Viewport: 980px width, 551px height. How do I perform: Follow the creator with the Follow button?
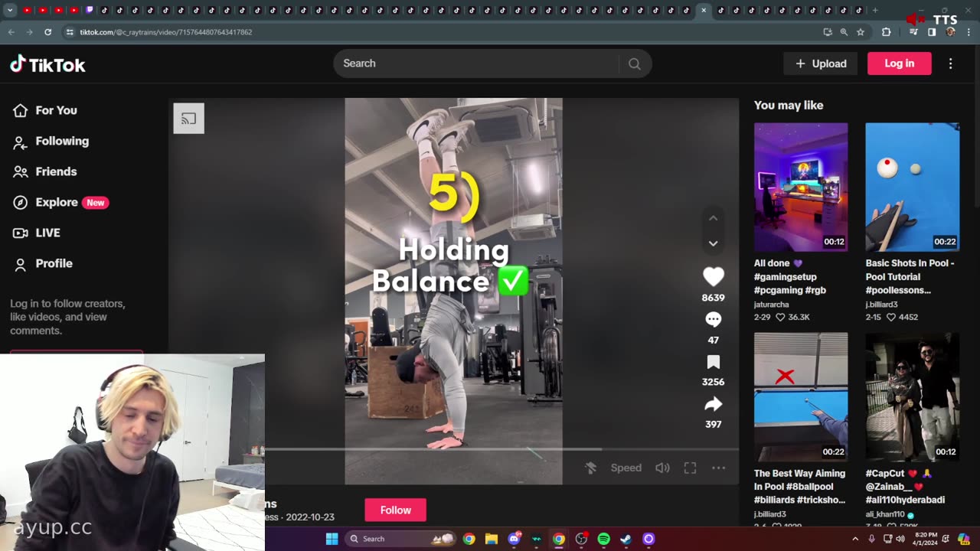pos(395,510)
